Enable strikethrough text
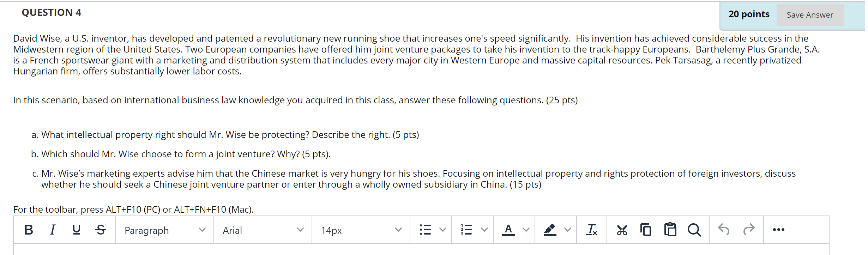Image resolution: width=868 pixels, height=255 pixels. click(x=101, y=230)
